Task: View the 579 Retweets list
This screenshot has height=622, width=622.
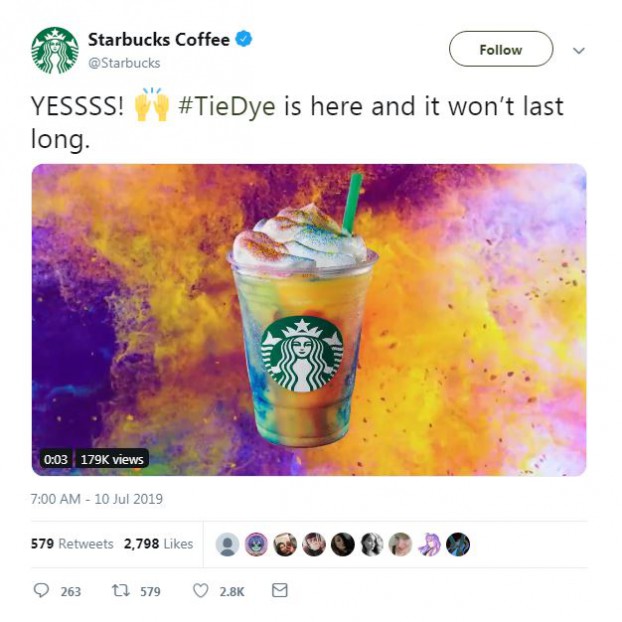Action: pos(72,543)
